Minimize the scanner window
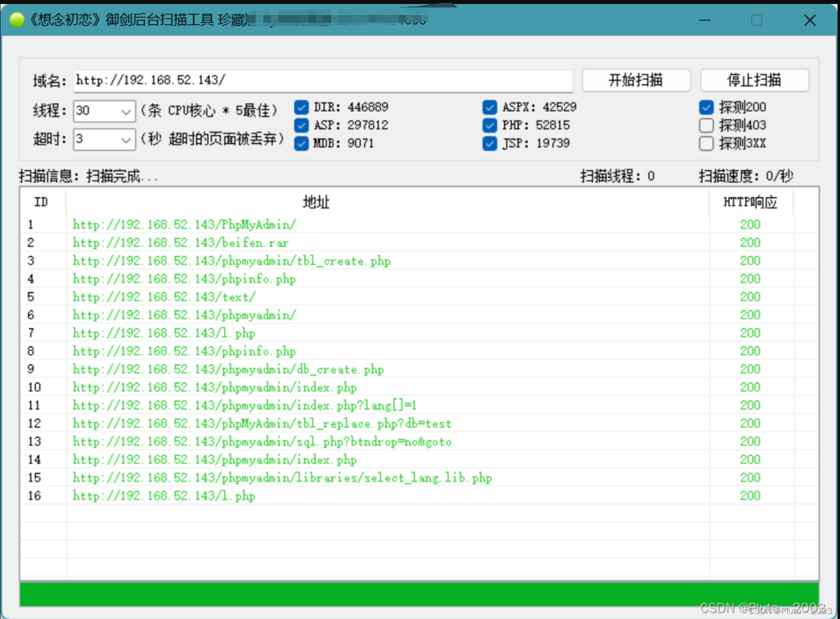 click(705, 20)
